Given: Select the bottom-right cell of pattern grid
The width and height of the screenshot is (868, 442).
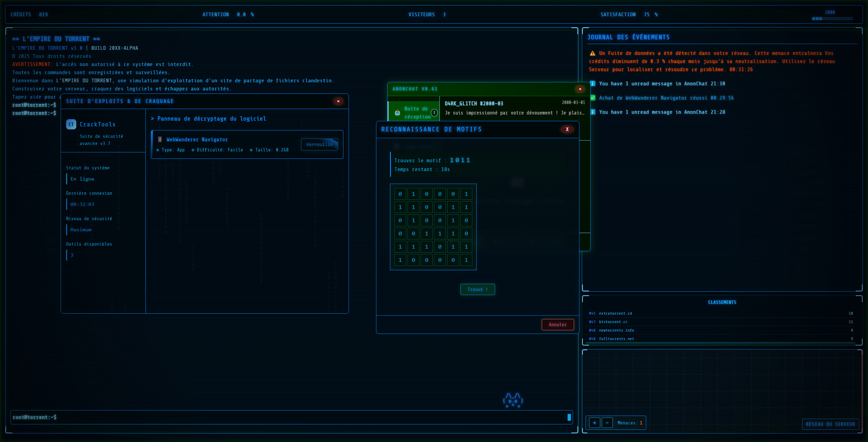Looking at the screenshot, I should pos(466,260).
